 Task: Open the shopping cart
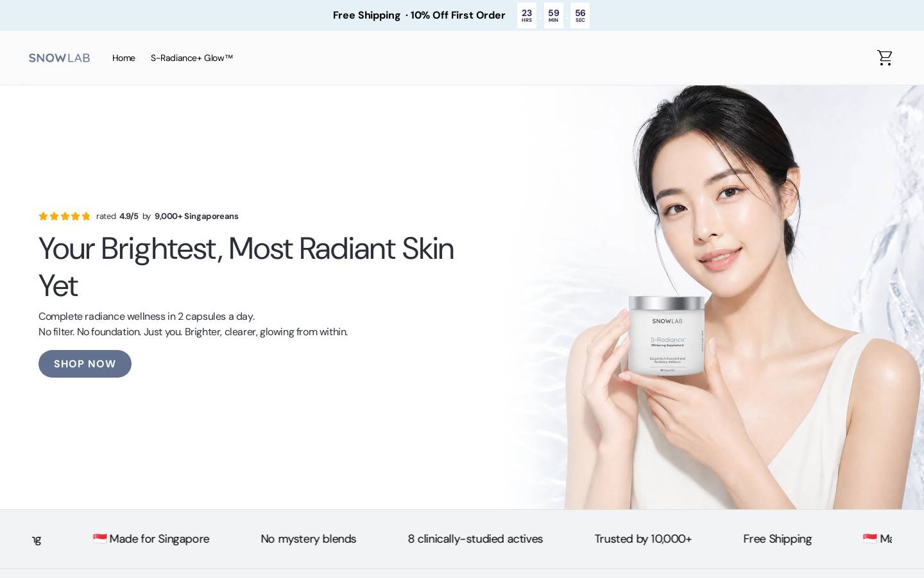885,58
